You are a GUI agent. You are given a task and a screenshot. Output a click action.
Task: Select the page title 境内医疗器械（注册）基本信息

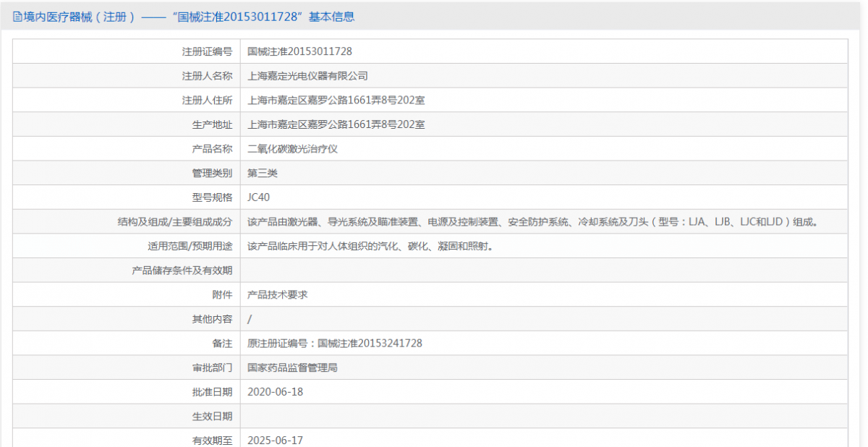click(x=190, y=17)
